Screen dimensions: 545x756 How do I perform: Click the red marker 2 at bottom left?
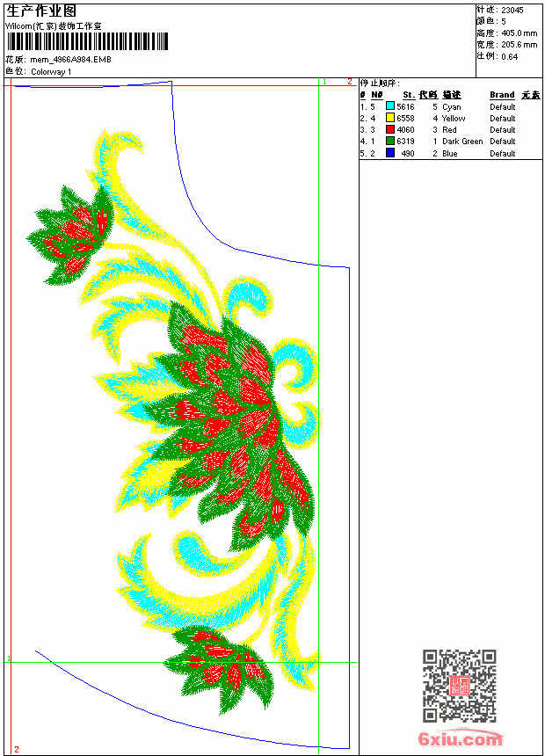pyautogui.click(x=17, y=749)
